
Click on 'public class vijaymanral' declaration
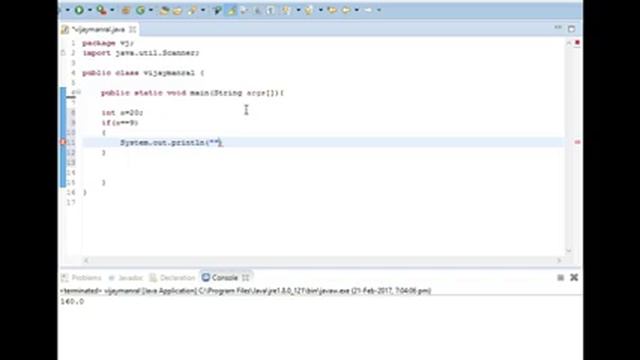tap(143, 73)
